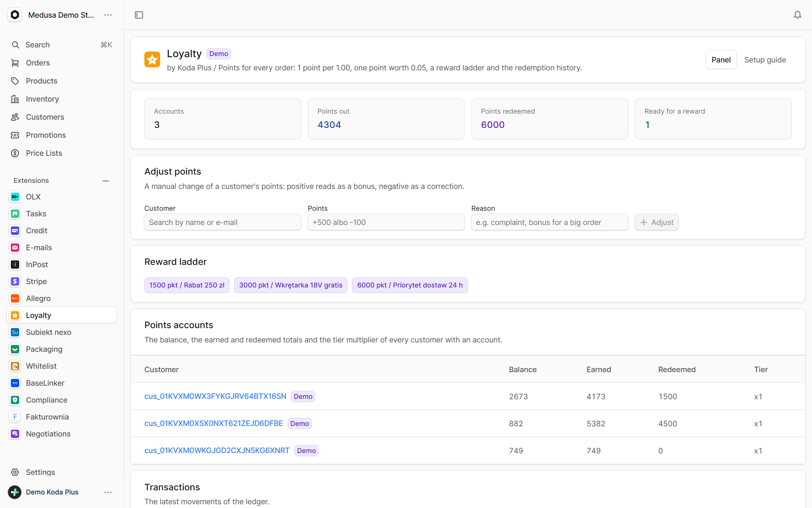The height and width of the screenshot is (508, 812).
Task: Click the 3000 pkt / Wkrętarka 18V gratis reward
Action: (291, 285)
